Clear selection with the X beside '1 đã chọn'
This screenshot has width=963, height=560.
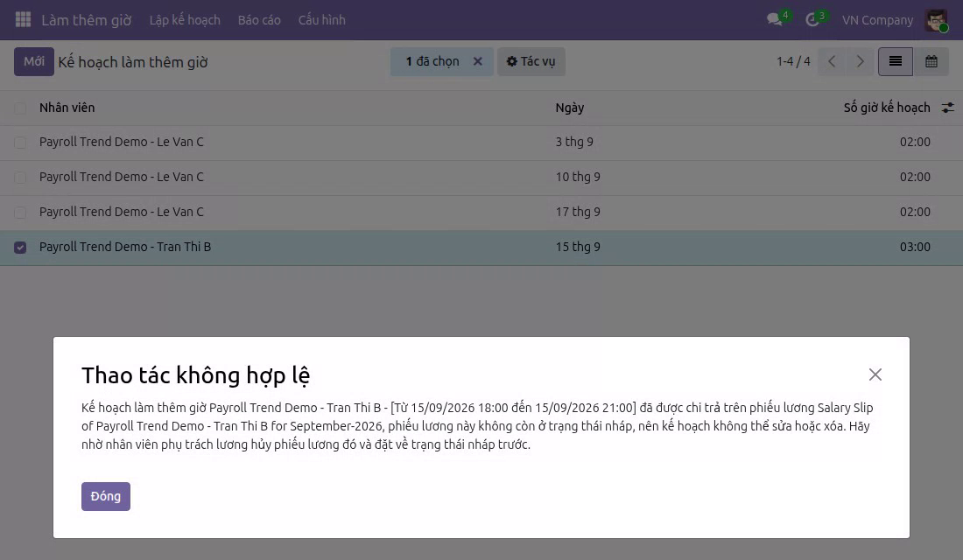[x=478, y=61]
